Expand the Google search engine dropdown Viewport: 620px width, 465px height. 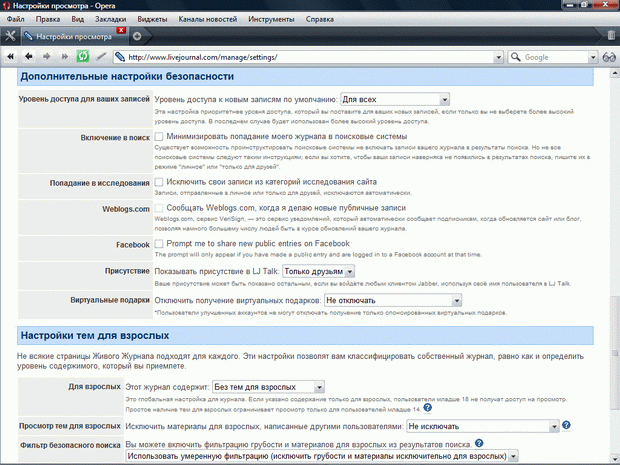(593, 57)
